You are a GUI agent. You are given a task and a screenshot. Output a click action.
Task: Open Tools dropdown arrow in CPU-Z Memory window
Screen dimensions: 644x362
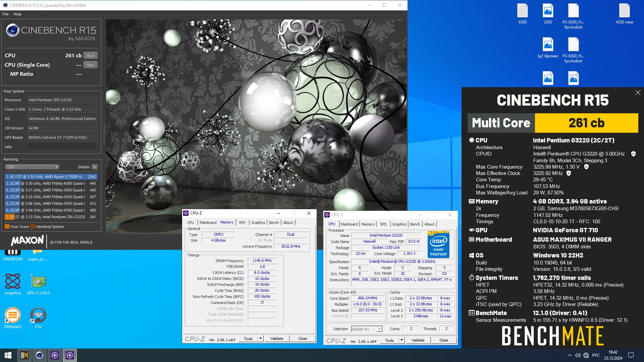(x=260, y=339)
